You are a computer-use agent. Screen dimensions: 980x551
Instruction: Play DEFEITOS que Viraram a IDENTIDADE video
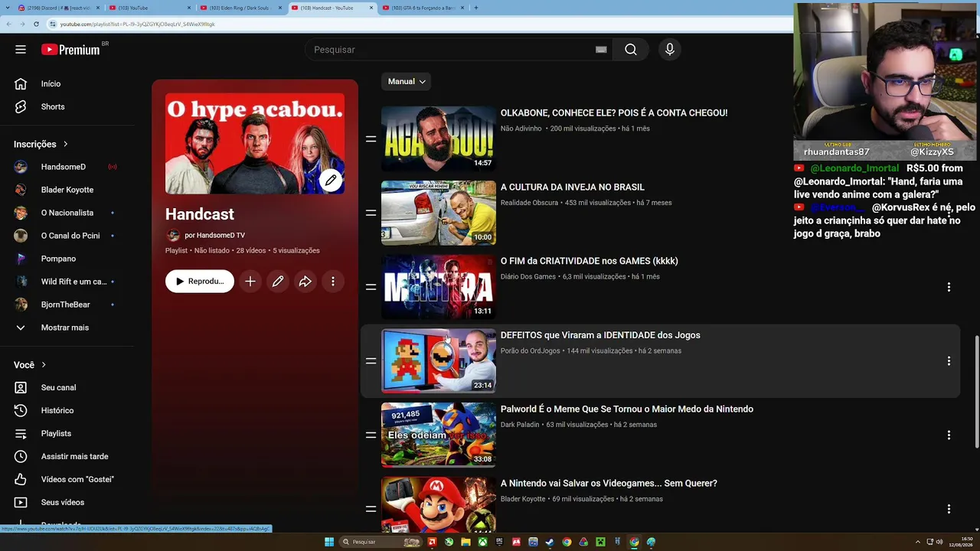pos(439,361)
